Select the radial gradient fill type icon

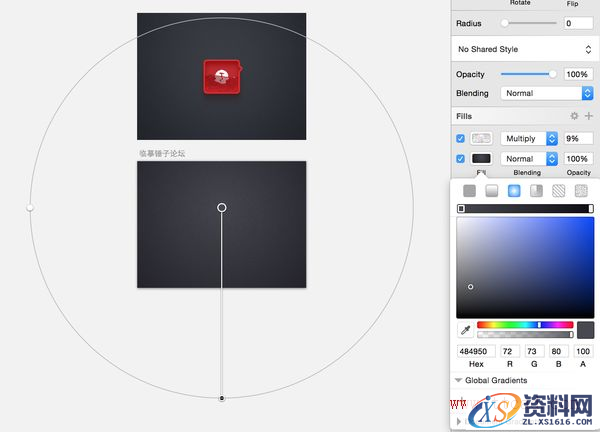(x=514, y=191)
